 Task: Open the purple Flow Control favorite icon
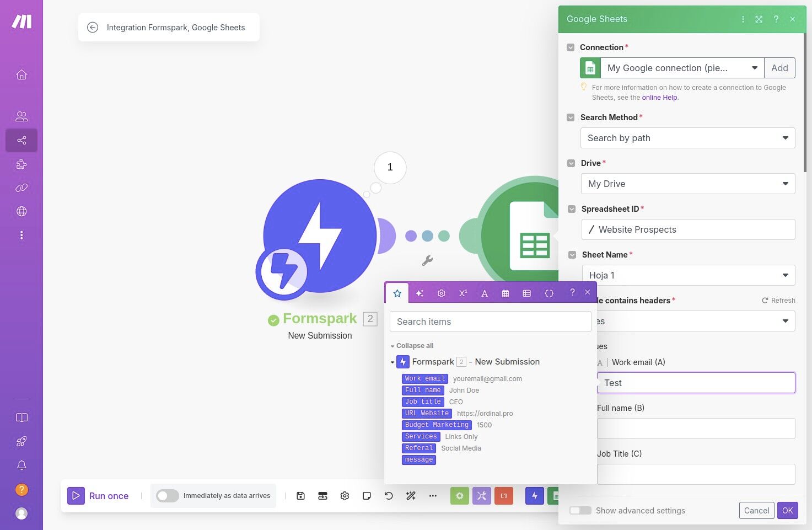click(482, 496)
